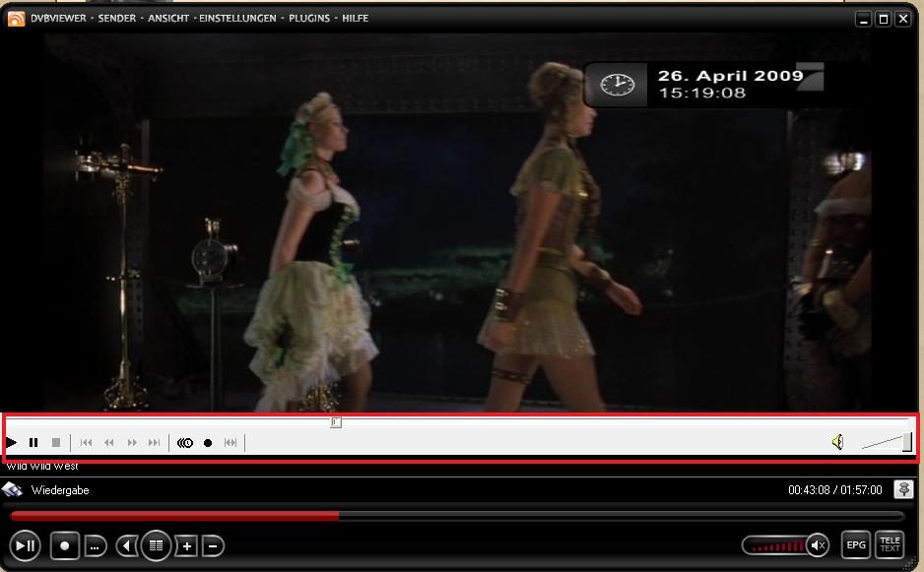Screen dimensions: 924x572
Task: Click the pin icon beside the time display
Action: click(903, 489)
